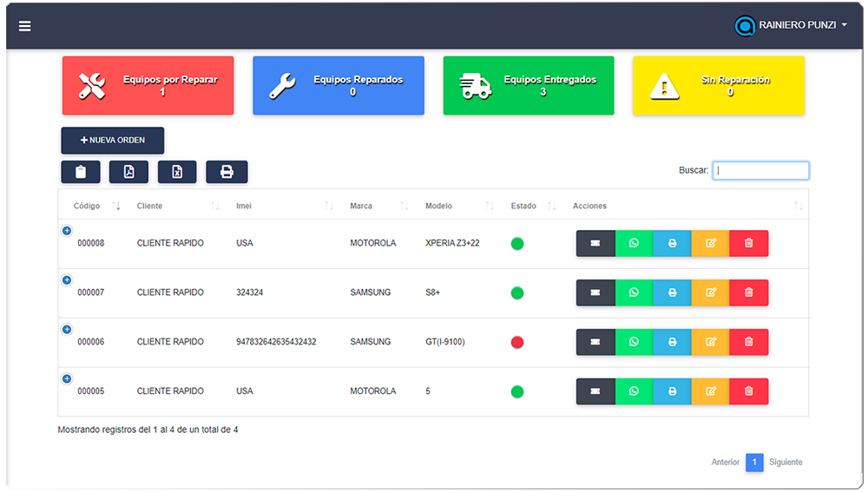Screen dimensions: 868x492
Task: Print the orders table
Action: [x=227, y=172]
